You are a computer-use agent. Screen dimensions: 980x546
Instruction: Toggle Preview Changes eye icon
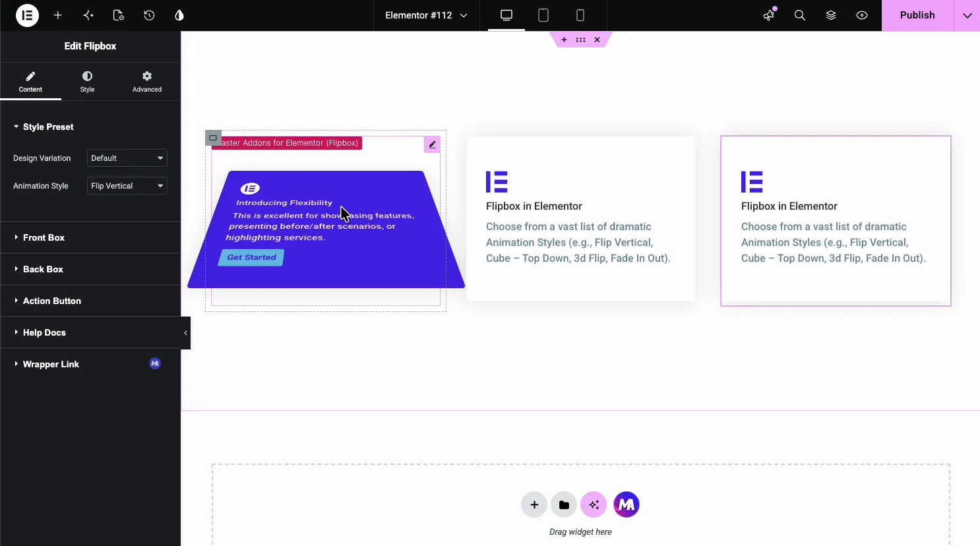tap(862, 15)
